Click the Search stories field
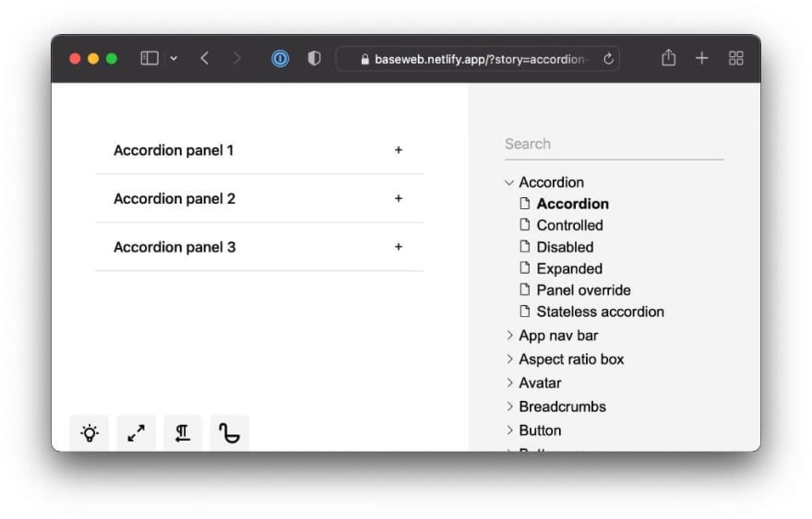812x519 pixels. [615, 145]
